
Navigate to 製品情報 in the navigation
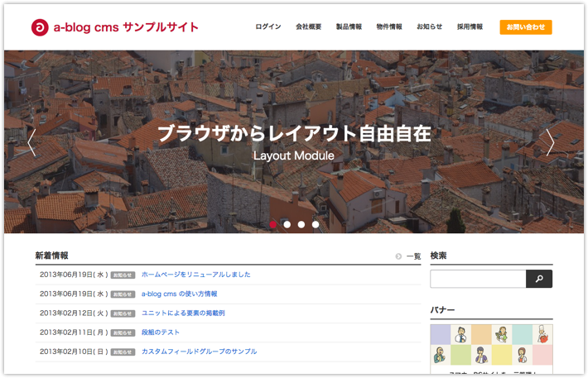pos(349,27)
